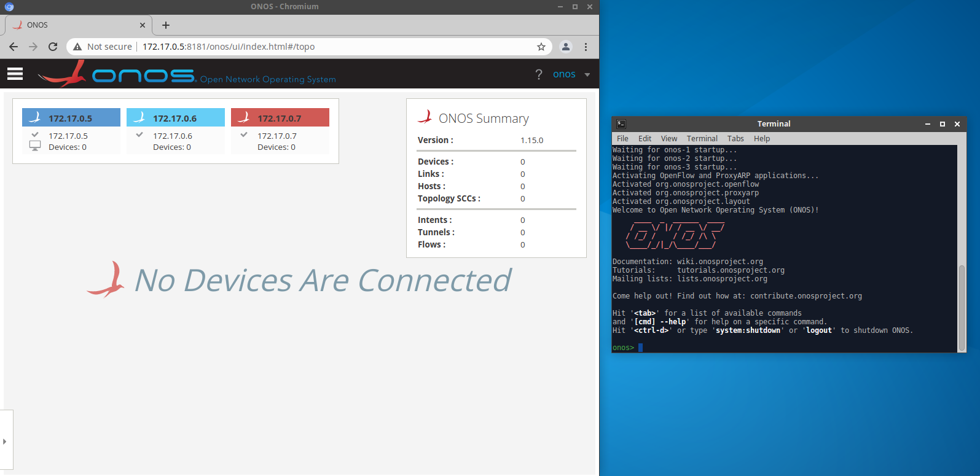The image size is (980, 476).
Task: Toggle the 172.17.0.5 instance checkmark
Action: [x=35, y=135]
